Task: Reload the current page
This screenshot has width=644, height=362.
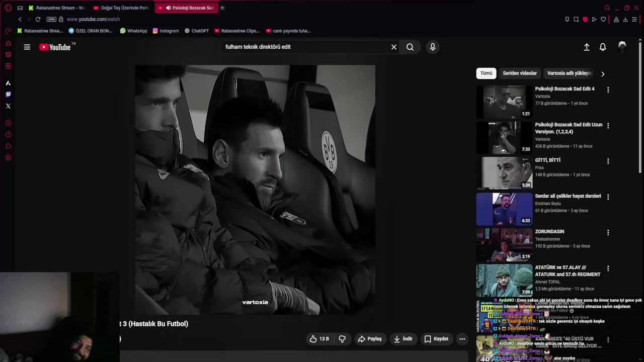Action: coord(38,19)
